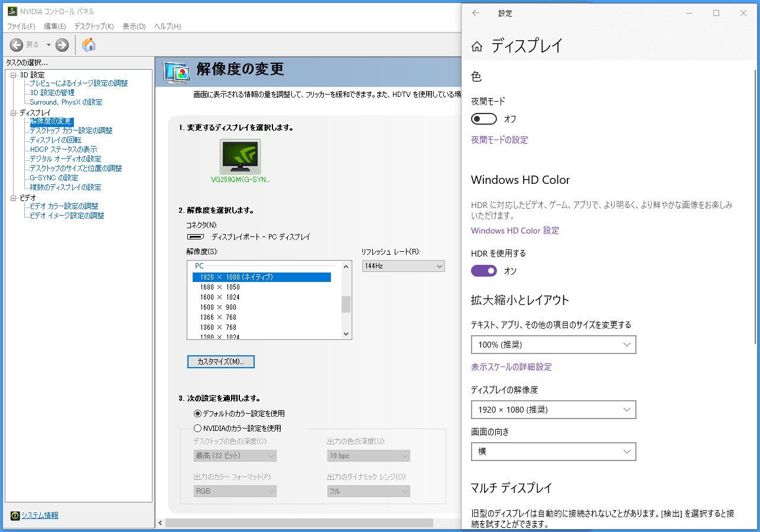Click the カスタマイズ(M)... button
The height and width of the screenshot is (532, 760).
tap(221, 361)
